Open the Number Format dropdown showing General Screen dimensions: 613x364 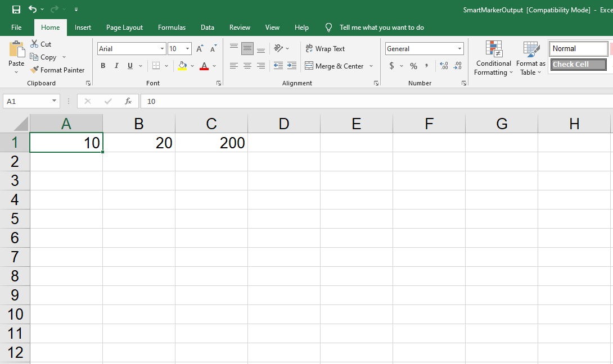click(459, 48)
